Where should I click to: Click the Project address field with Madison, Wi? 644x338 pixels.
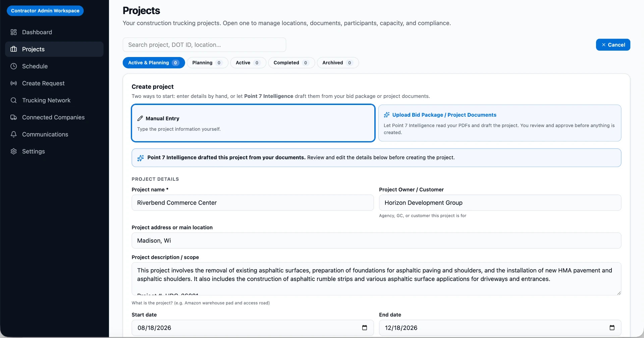(x=376, y=240)
